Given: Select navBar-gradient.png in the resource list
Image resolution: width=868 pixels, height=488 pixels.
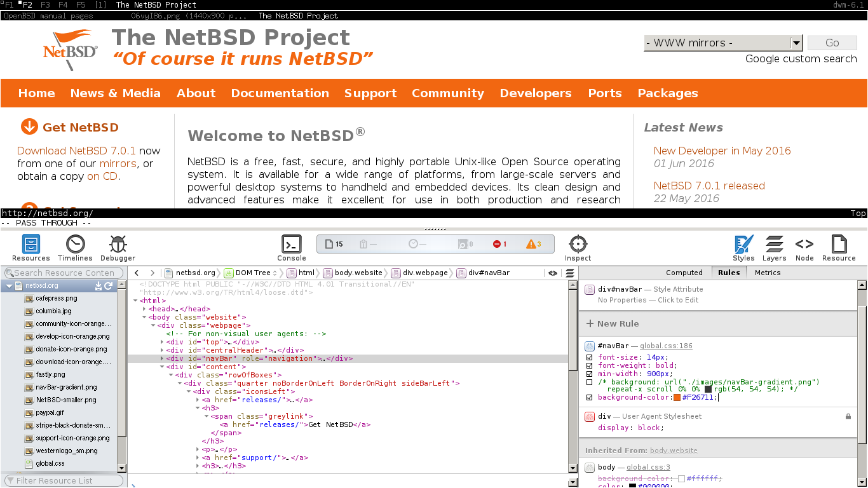Looking at the screenshot, I should 60,387.
